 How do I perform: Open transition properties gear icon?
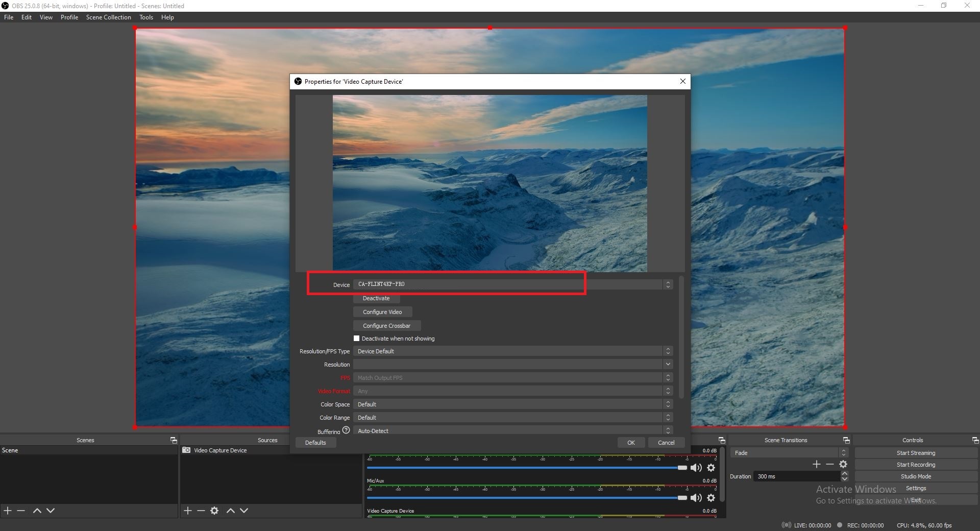coord(843,464)
